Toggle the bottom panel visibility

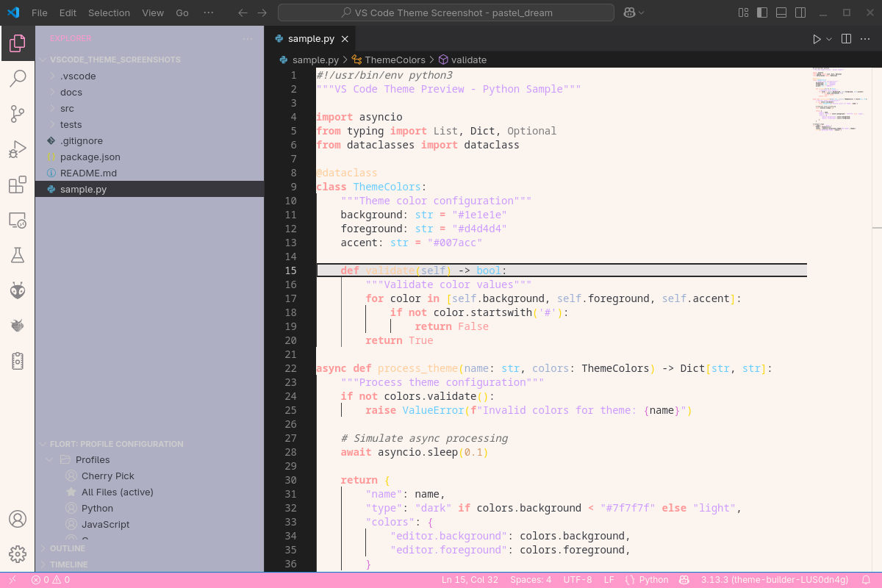[781, 12]
